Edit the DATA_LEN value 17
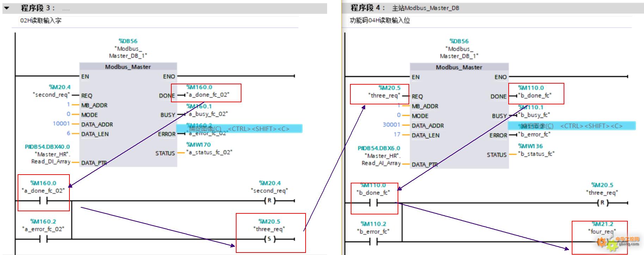 click(397, 134)
